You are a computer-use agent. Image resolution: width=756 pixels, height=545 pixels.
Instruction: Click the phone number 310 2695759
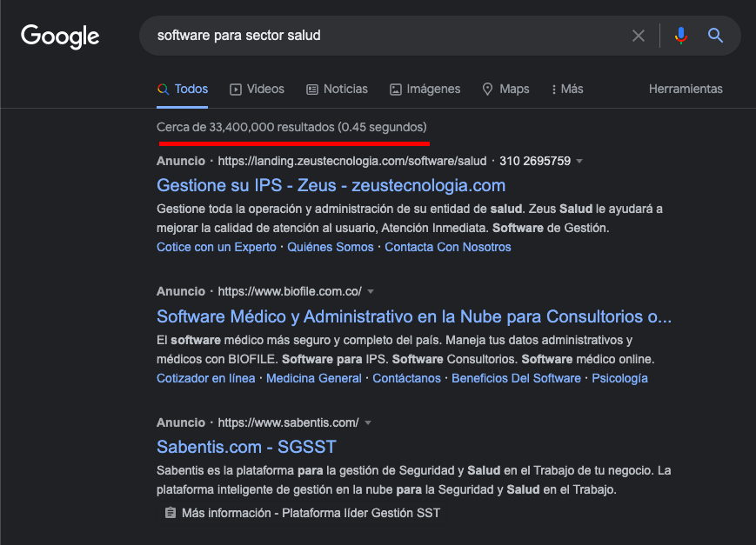(535, 161)
